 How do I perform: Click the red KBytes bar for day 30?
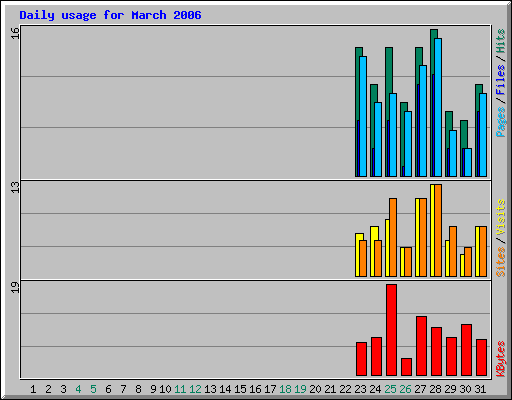[x=466, y=350]
